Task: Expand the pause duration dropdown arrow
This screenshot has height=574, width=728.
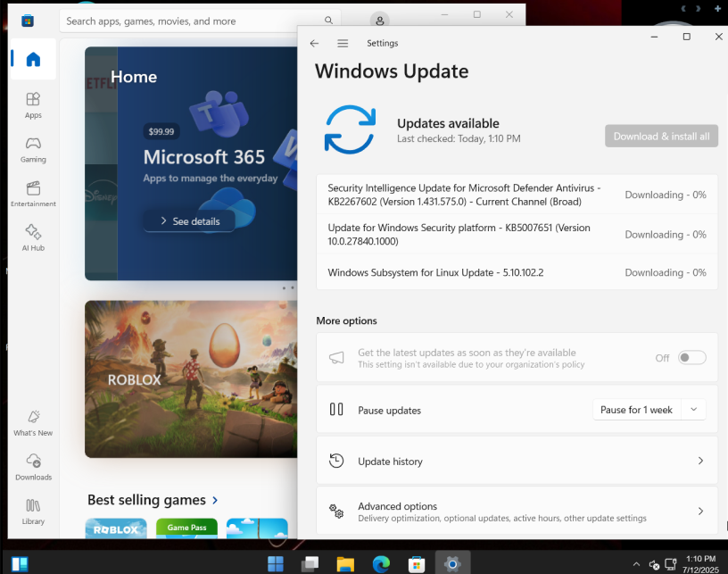Action: [x=693, y=410]
